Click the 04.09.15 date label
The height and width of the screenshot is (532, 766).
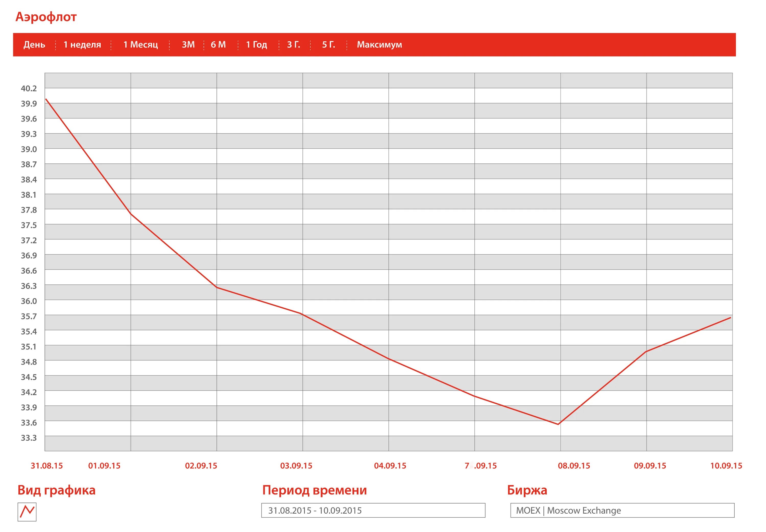click(390, 466)
